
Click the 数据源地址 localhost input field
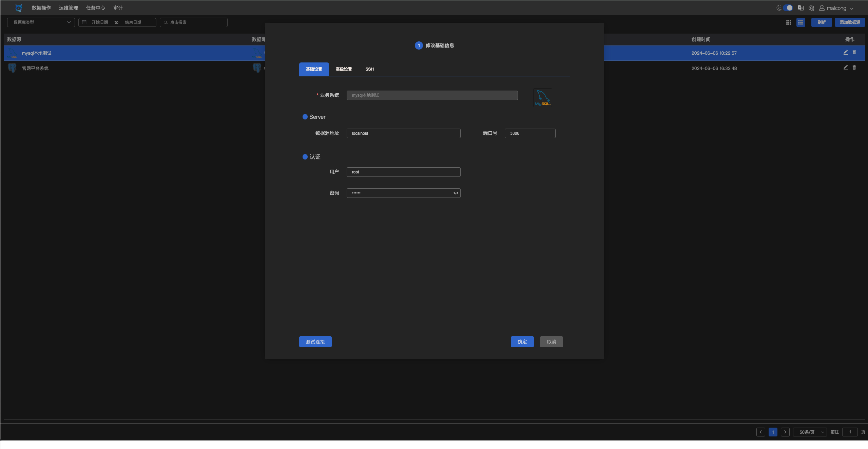(x=403, y=133)
